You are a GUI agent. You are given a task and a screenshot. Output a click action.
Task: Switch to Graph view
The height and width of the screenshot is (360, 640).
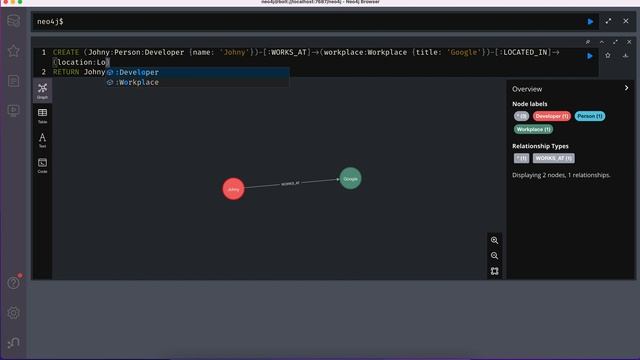[42, 91]
